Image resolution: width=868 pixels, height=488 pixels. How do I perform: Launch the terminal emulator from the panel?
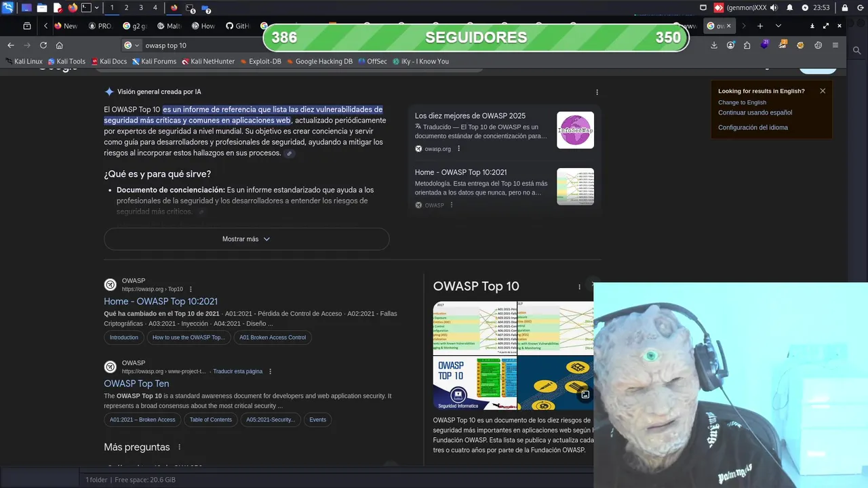87,7
